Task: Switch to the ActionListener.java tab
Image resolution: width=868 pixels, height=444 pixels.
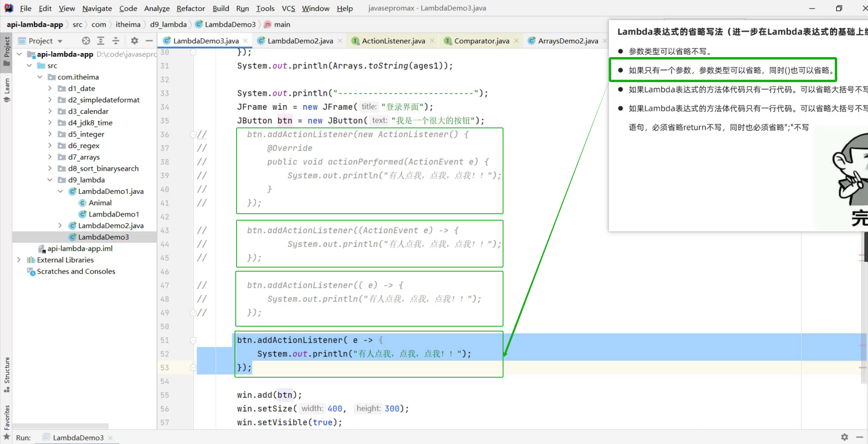Action: click(393, 40)
